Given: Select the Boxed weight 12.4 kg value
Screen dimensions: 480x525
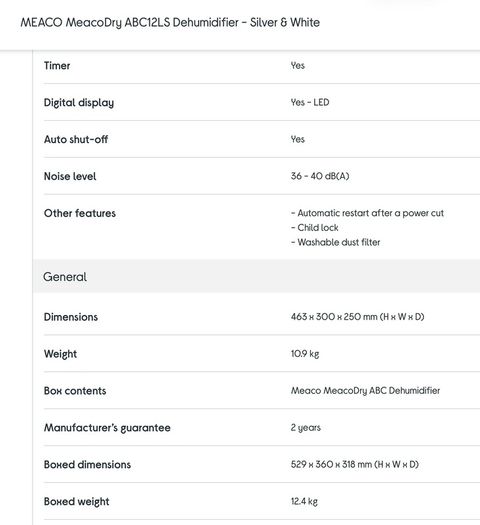Looking at the screenshot, I should [304, 502].
